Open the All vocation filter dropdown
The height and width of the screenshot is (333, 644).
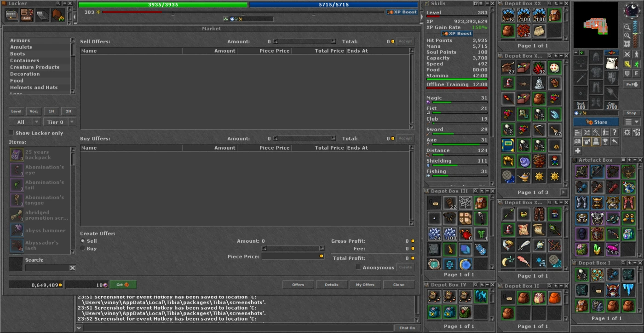pyautogui.click(x=25, y=122)
